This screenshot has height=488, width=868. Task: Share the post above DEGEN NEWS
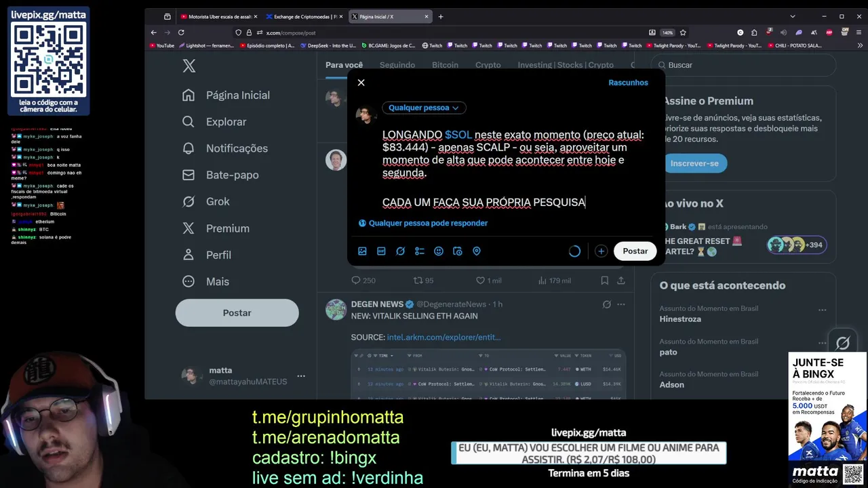[x=620, y=280]
